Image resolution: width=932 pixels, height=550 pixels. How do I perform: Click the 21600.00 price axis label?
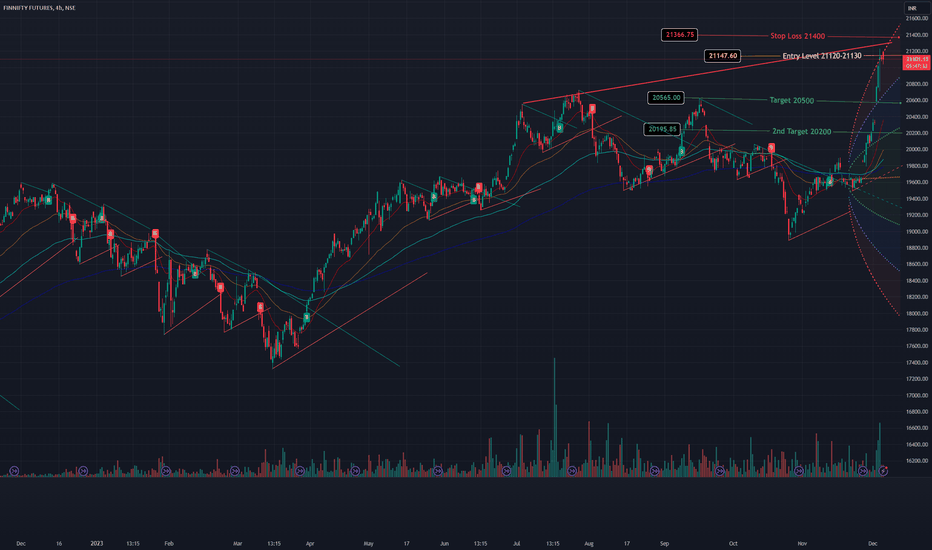[x=917, y=18]
